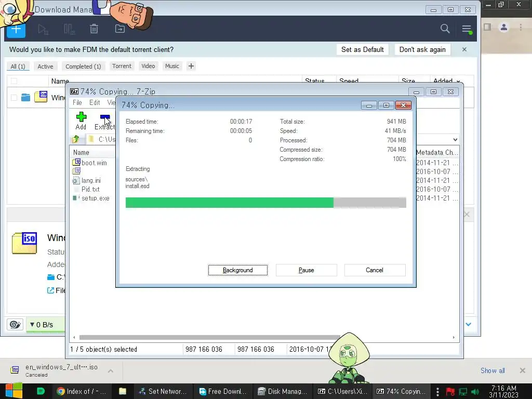Click the blue plus add download button in FDM
Screen dimensions: 532x399
click(x=16, y=30)
